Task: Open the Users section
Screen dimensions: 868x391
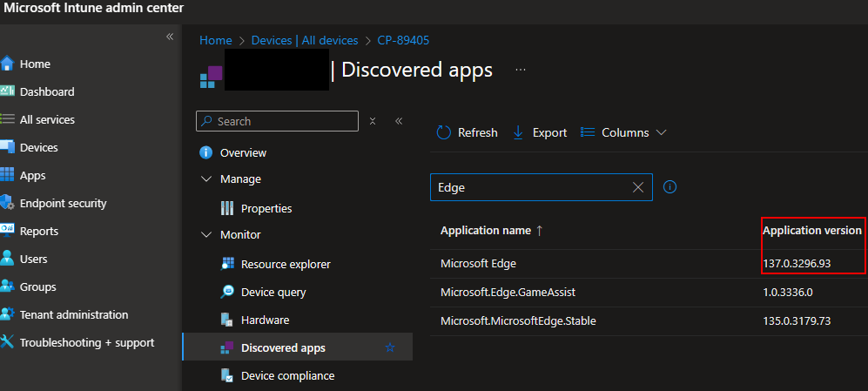Action: pyautogui.click(x=33, y=259)
